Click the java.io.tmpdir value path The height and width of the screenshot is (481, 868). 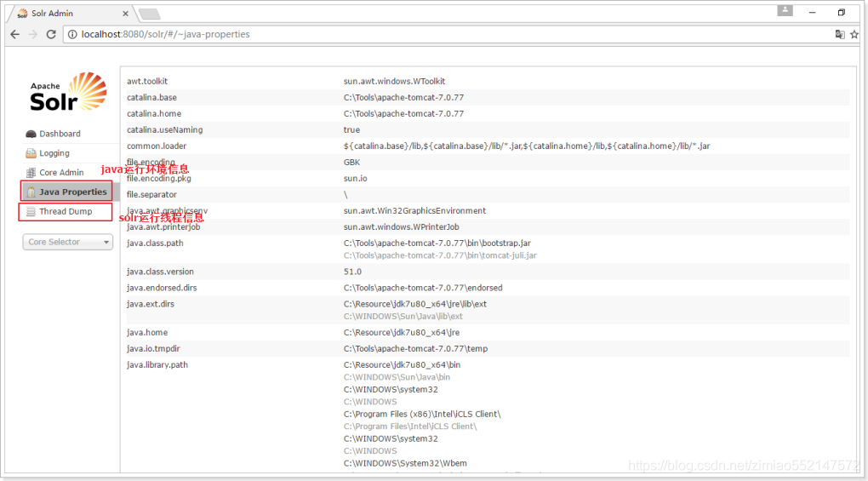416,349
